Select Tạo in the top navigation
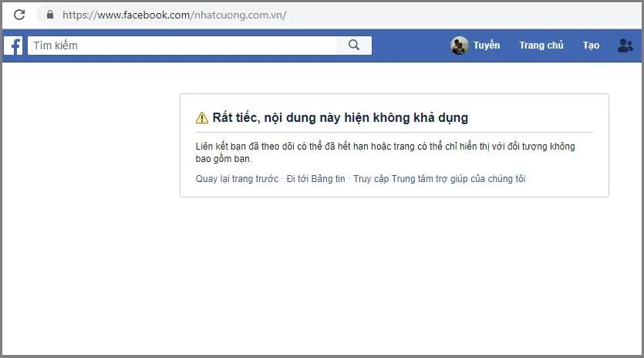 coord(591,46)
